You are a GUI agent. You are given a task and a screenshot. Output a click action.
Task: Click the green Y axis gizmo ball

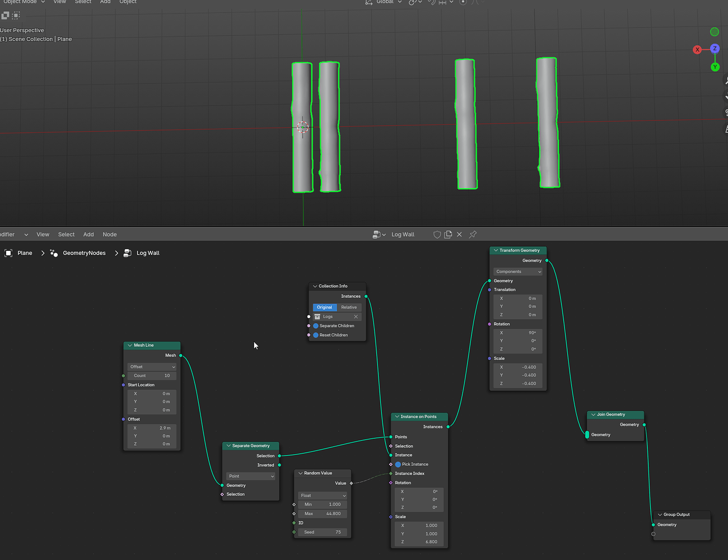(x=715, y=67)
